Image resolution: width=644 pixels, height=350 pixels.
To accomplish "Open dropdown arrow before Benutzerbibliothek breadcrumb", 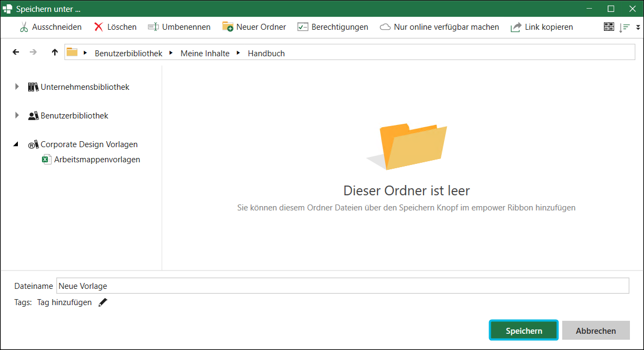I will (x=85, y=53).
